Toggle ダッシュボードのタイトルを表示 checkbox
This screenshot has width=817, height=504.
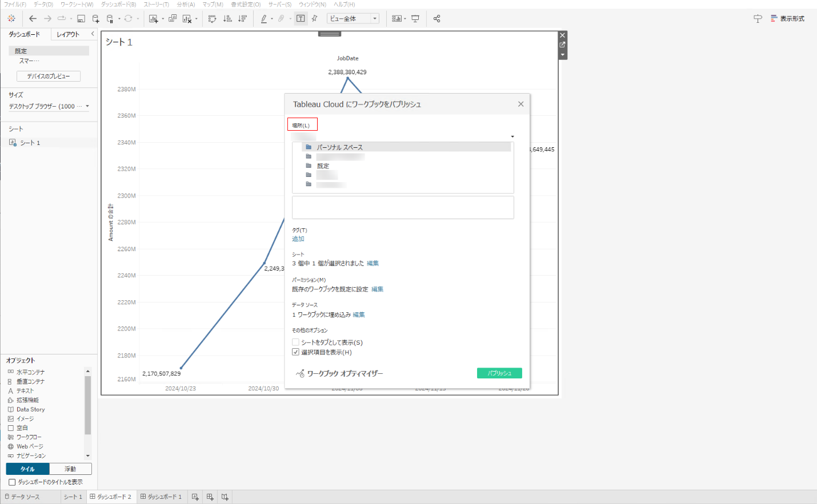pyautogui.click(x=12, y=482)
